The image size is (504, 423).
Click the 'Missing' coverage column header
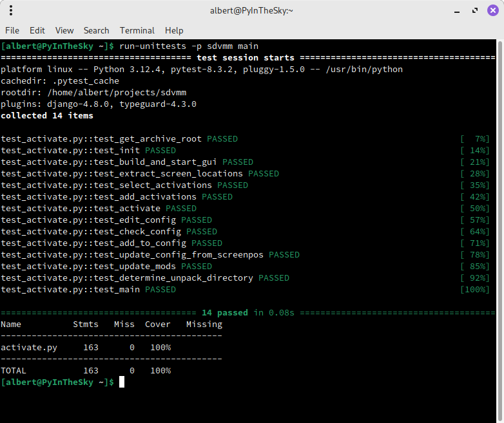pos(204,324)
